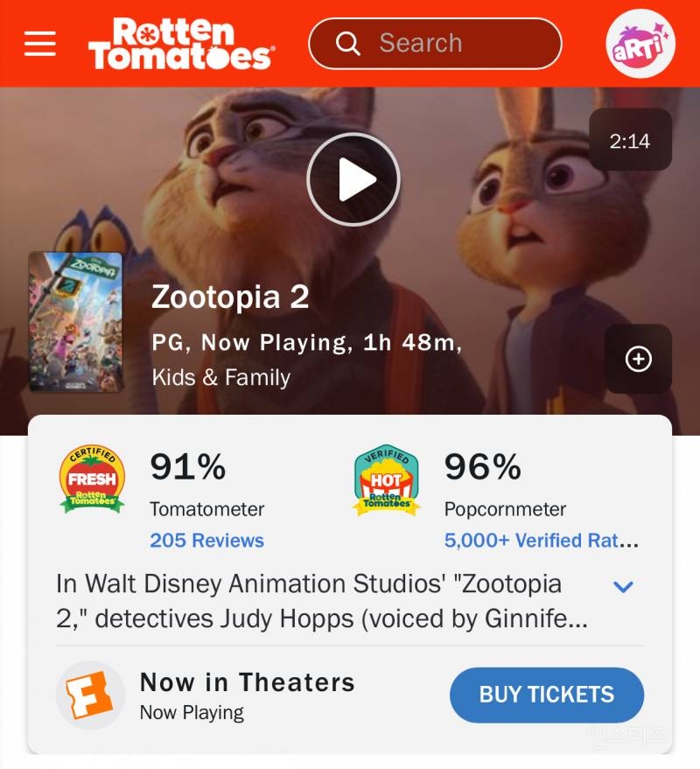Select the 96% Popcornmeter score

pyautogui.click(x=482, y=467)
